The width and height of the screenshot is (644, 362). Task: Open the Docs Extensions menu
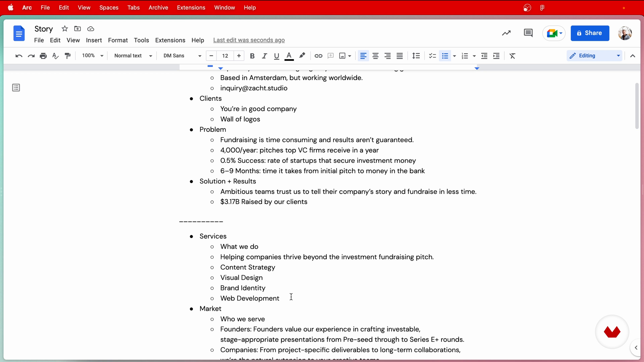pos(170,40)
